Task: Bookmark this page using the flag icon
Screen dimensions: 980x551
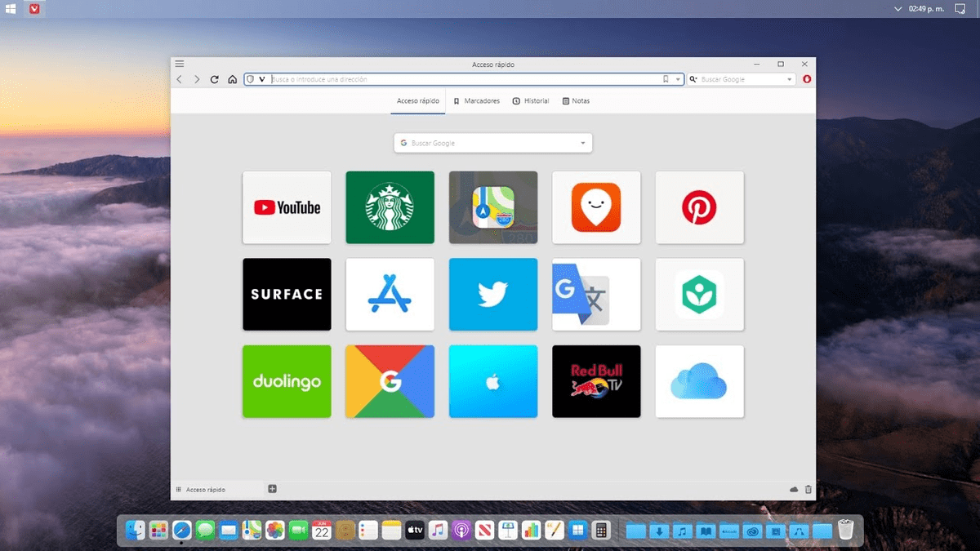Action: pyautogui.click(x=665, y=79)
